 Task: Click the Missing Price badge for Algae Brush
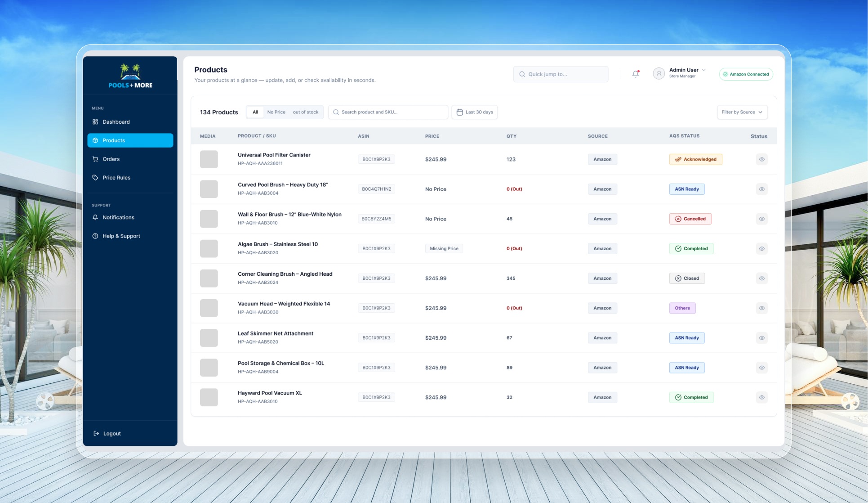444,249
